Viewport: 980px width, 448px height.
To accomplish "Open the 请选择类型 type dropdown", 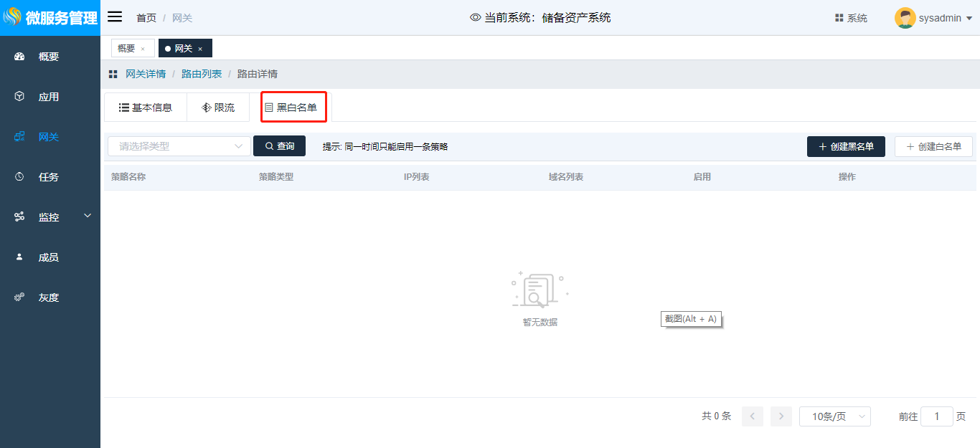I will tap(179, 146).
